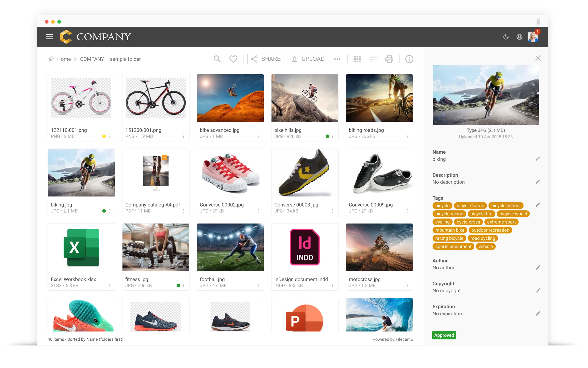The width and height of the screenshot is (588, 368).
Task: Select the bike advanced.jpg thumbnail
Action: pyautogui.click(x=230, y=98)
